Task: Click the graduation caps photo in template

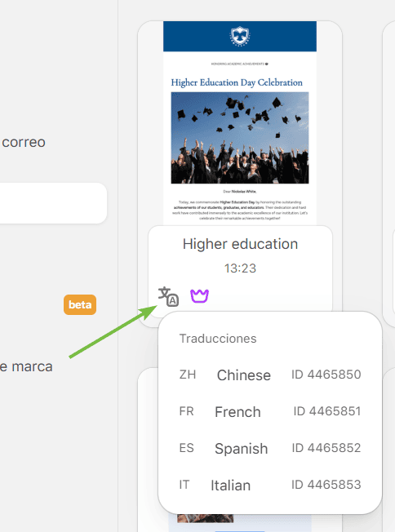Action: click(x=240, y=138)
